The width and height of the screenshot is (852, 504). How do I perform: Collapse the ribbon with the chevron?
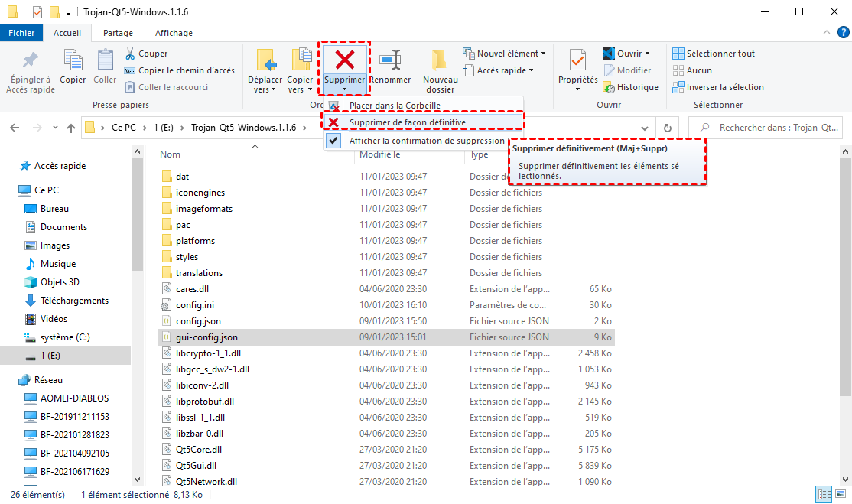click(x=827, y=33)
